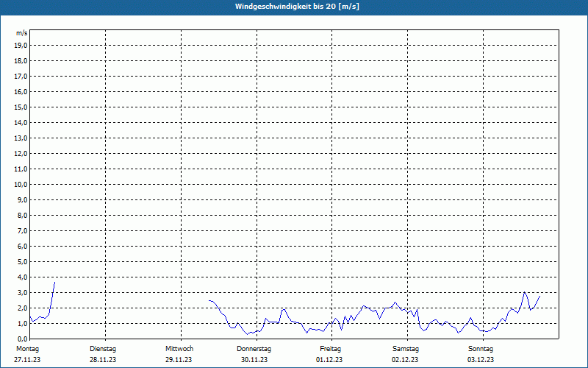The width and height of the screenshot is (588, 368).
Task: Select the 1,0 axis value
Action: click(24, 323)
